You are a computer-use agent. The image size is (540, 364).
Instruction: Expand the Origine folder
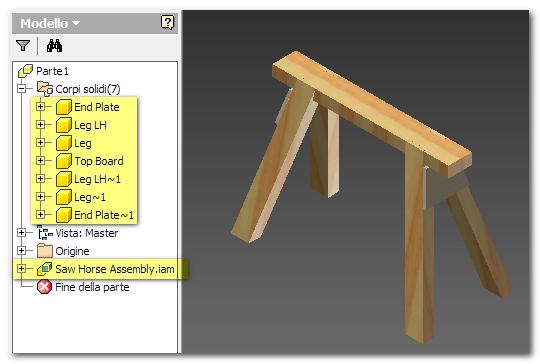[22, 251]
